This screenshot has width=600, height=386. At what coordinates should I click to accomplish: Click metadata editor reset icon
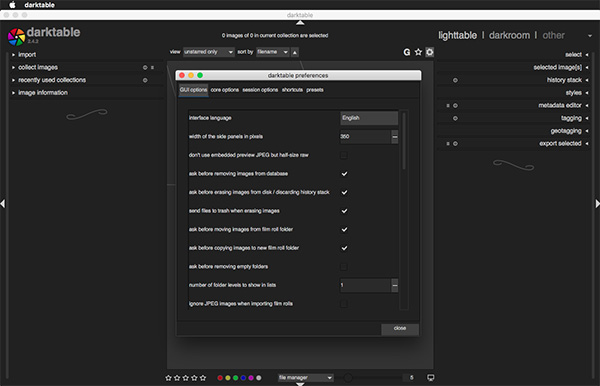click(455, 105)
